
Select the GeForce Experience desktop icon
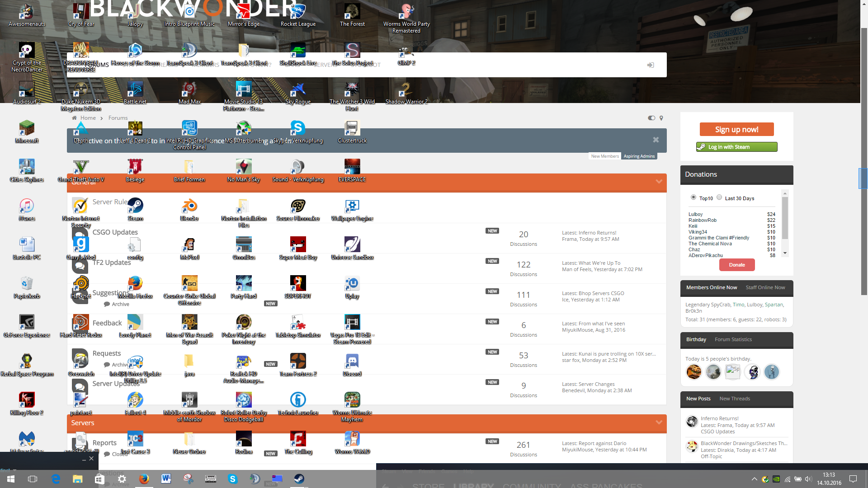click(27, 326)
